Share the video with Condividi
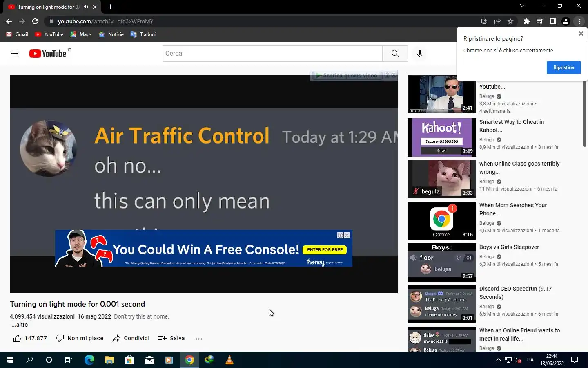Screen dimensions: 588x368 [131, 338]
